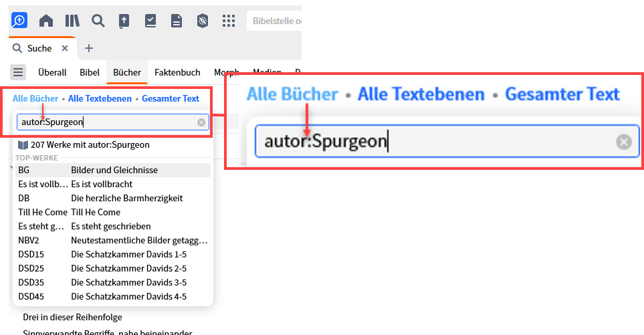Choose Die Schatzkammer Davids 2-5
The image size is (644, 335).
(113, 268)
